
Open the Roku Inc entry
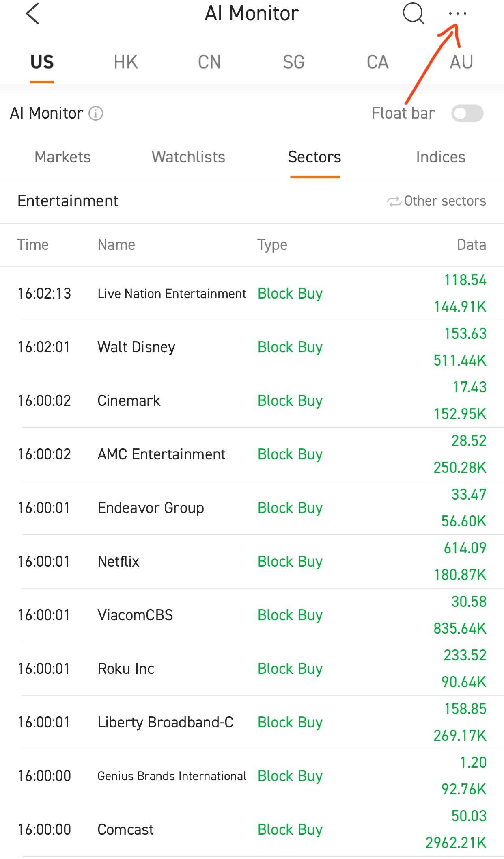coord(252,669)
